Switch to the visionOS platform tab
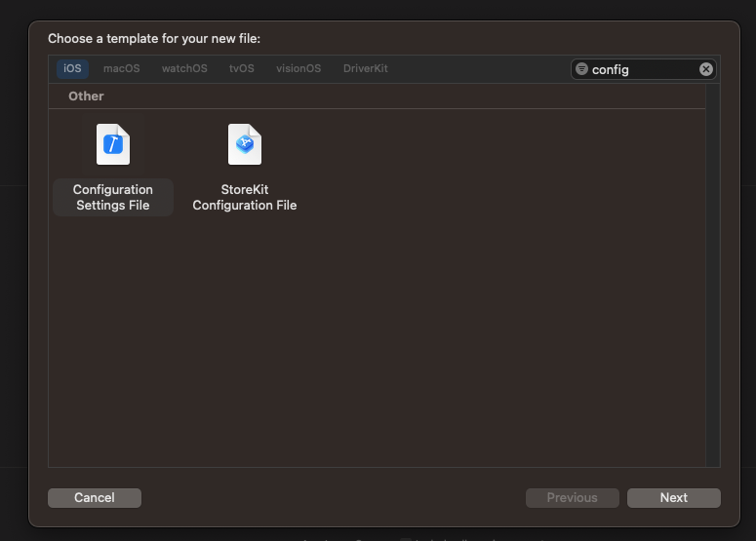Image resolution: width=756 pixels, height=541 pixels. (298, 68)
